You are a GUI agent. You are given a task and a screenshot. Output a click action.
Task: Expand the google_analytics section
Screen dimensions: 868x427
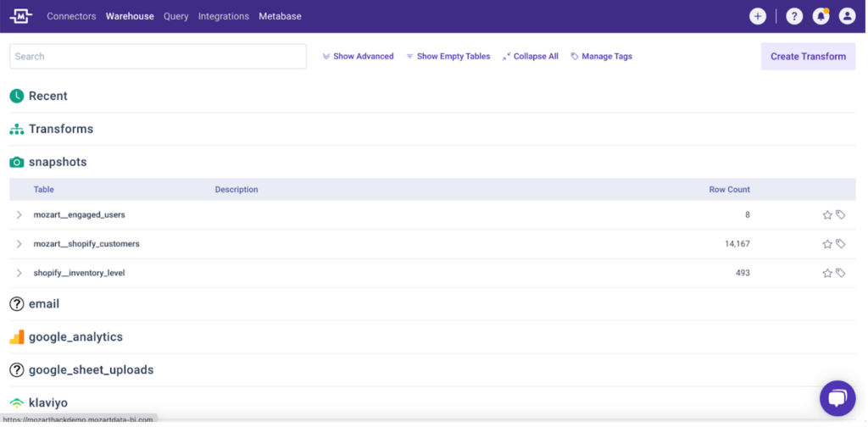click(75, 337)
